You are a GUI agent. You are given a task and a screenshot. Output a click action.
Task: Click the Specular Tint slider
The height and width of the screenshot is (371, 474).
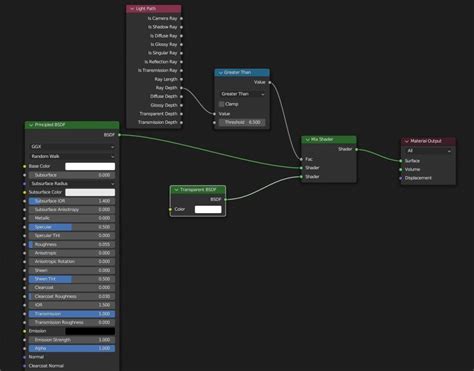click(72, 236)
